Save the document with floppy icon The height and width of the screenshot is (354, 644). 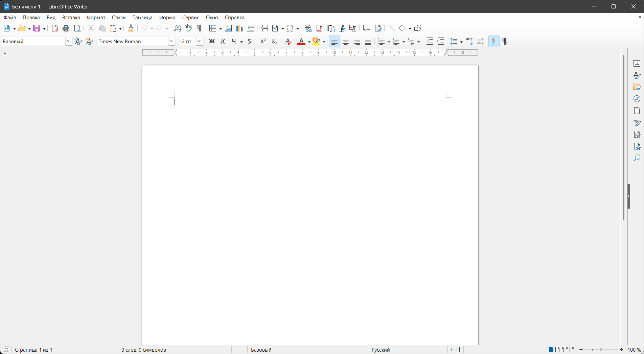[37, 28]
